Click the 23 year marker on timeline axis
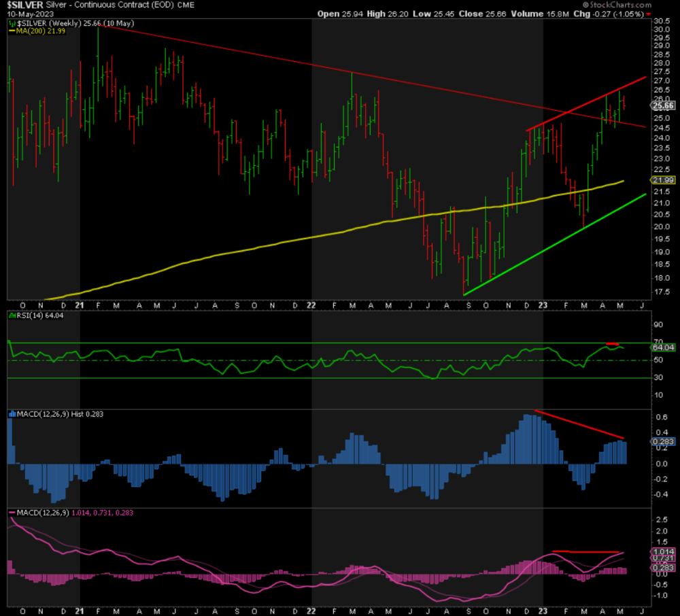This screenshot has height=616, width=680. coord(542,306)
